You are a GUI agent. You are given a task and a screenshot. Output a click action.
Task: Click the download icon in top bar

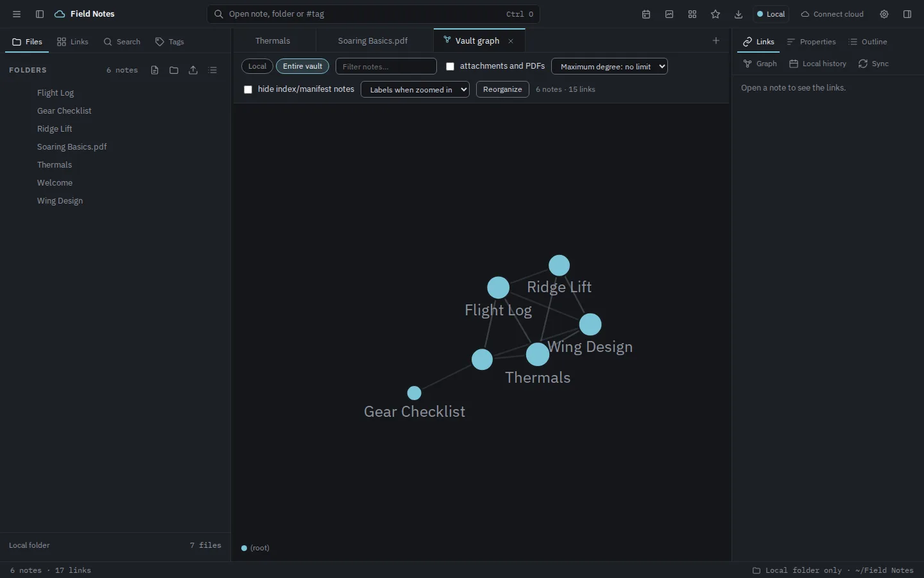[x=739, y=14]
